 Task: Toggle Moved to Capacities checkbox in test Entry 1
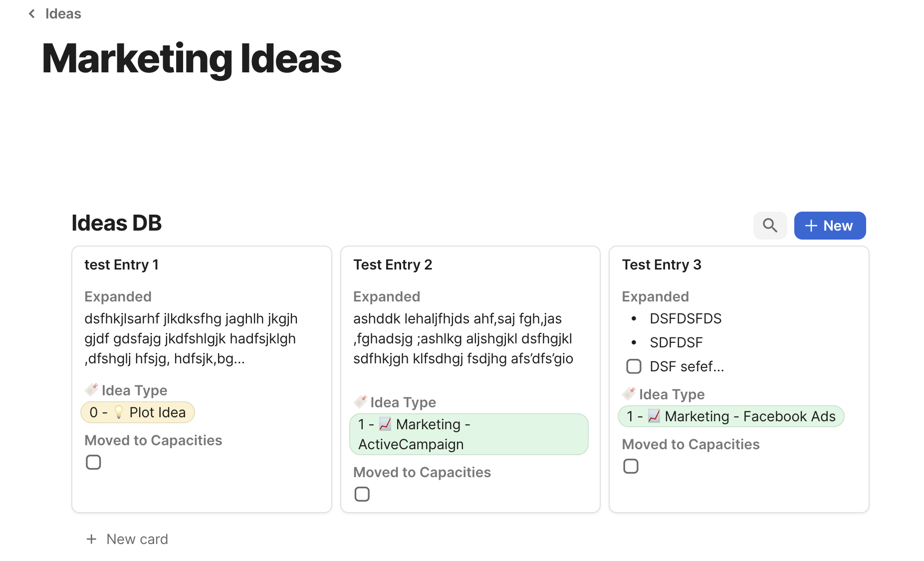[93, 462]
